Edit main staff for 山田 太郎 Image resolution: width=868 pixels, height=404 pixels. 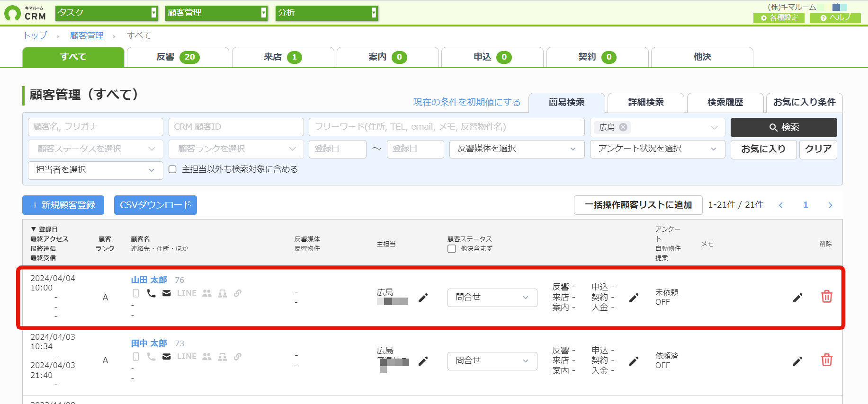pos(423,298)
